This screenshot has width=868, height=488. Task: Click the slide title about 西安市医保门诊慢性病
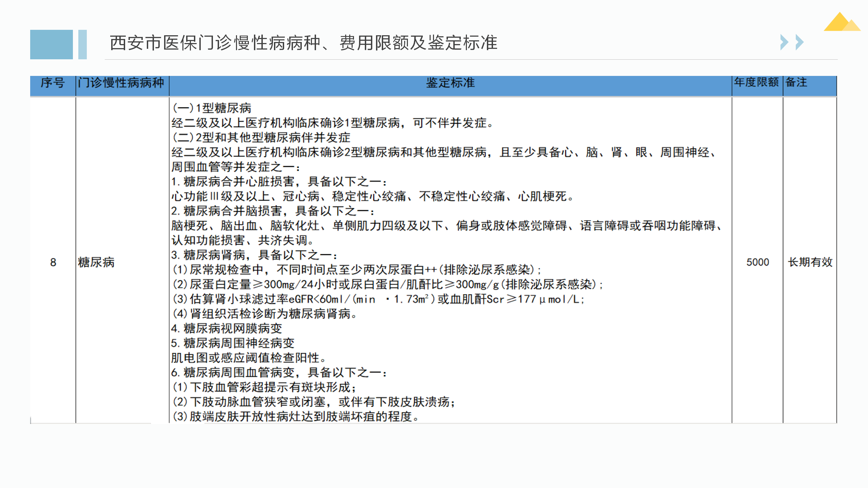coord(303,43)
